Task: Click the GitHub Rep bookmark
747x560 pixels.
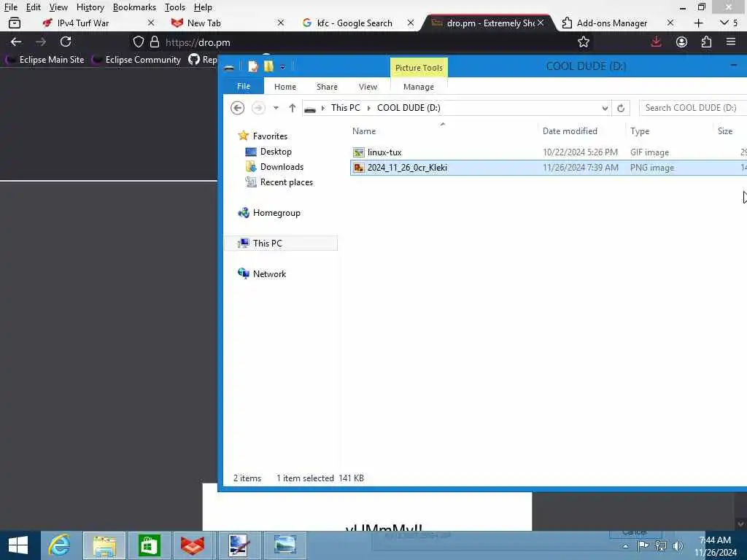Action: [x=203, y=60]
